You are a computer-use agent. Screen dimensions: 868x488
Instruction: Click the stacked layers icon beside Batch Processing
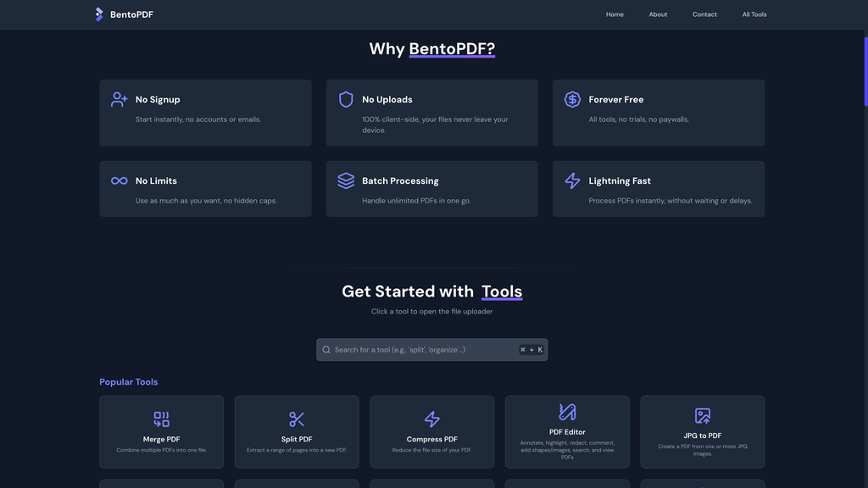point(345,180)
